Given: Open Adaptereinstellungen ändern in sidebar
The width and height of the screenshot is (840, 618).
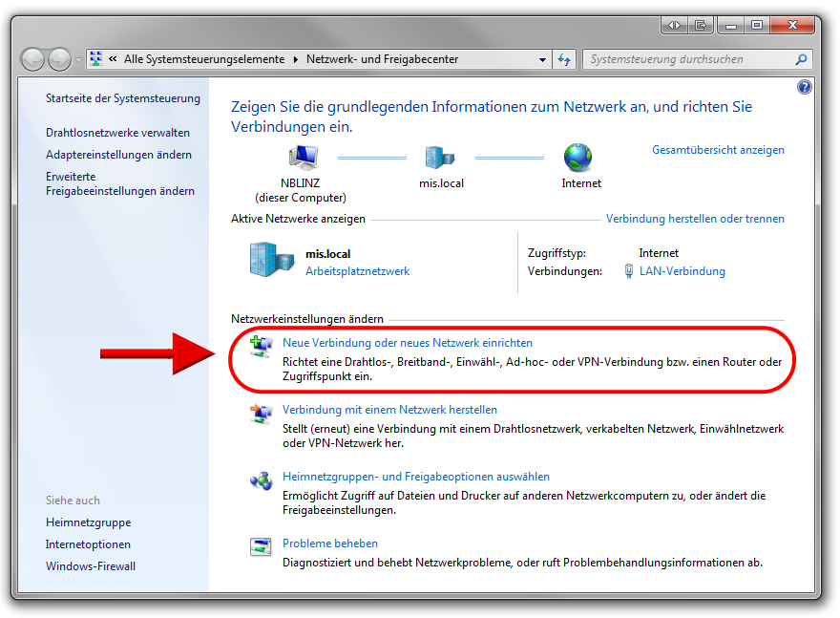Looking at the screenshot, I should pyautogui.click(x=118, y=155).
